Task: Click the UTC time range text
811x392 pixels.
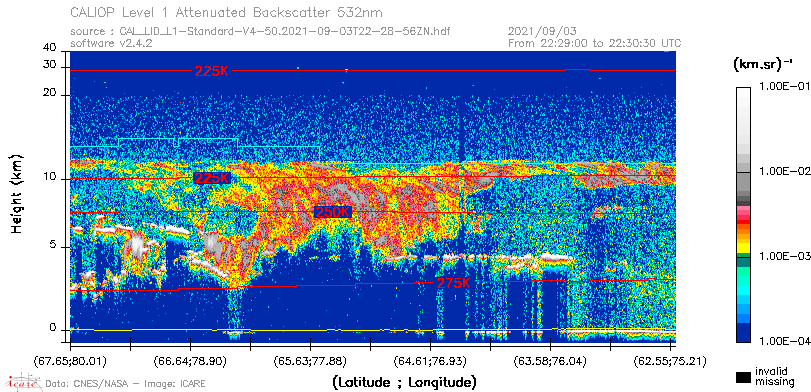Action: click(595, 43)
